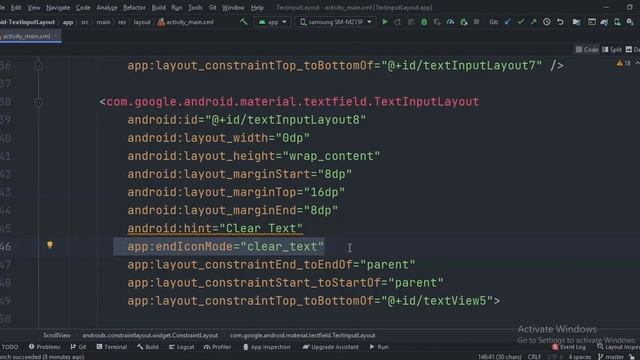Click the 4 spaces indent status
Viewport: 640px width, 360px height.
click(579, 357)
